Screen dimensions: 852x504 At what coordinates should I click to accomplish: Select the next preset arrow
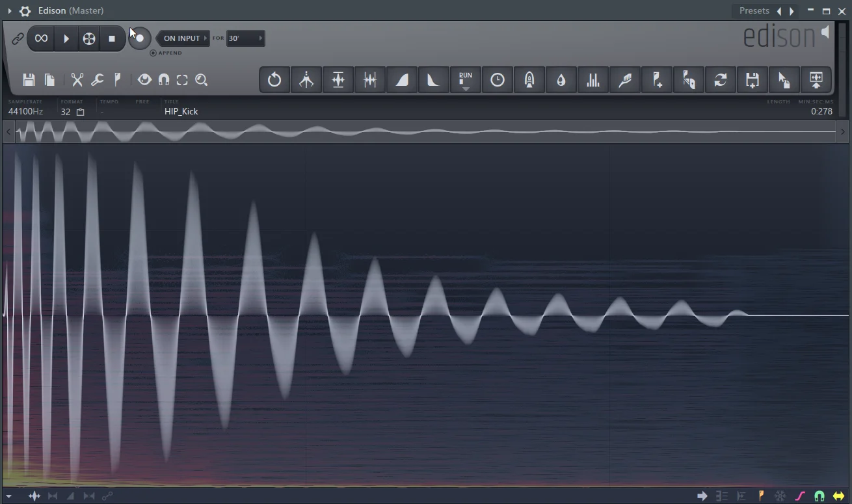tap(792, 10)
